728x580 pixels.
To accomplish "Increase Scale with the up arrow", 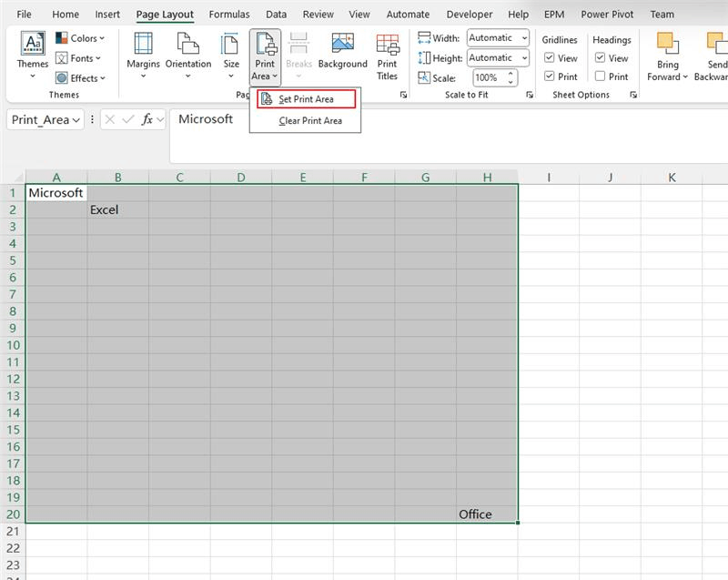I will [511, 74].
